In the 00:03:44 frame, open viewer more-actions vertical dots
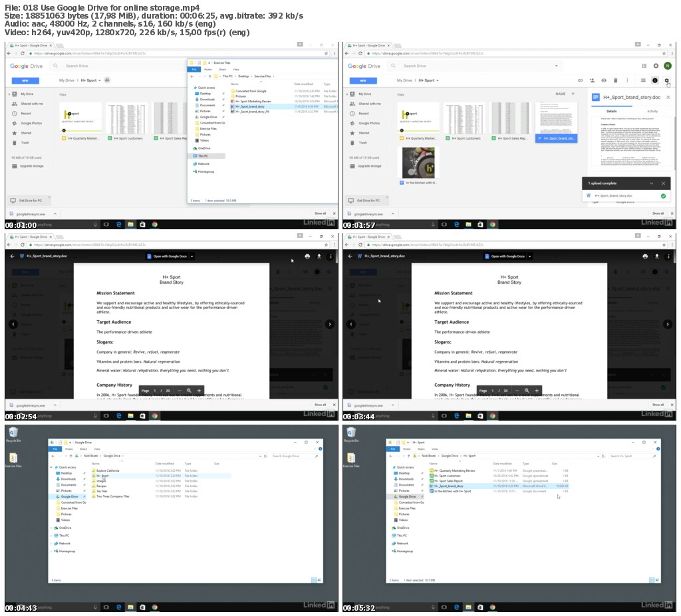This screenshot has width=681, height=616. click(668, 256)
